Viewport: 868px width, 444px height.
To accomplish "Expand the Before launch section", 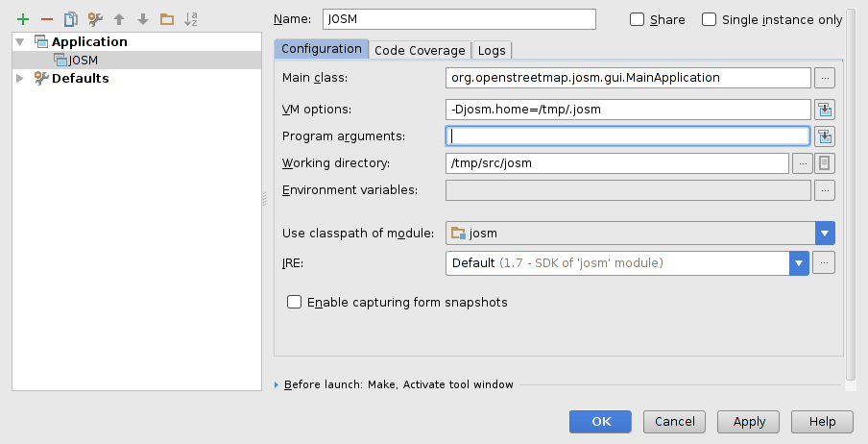I will coord(277,384).
